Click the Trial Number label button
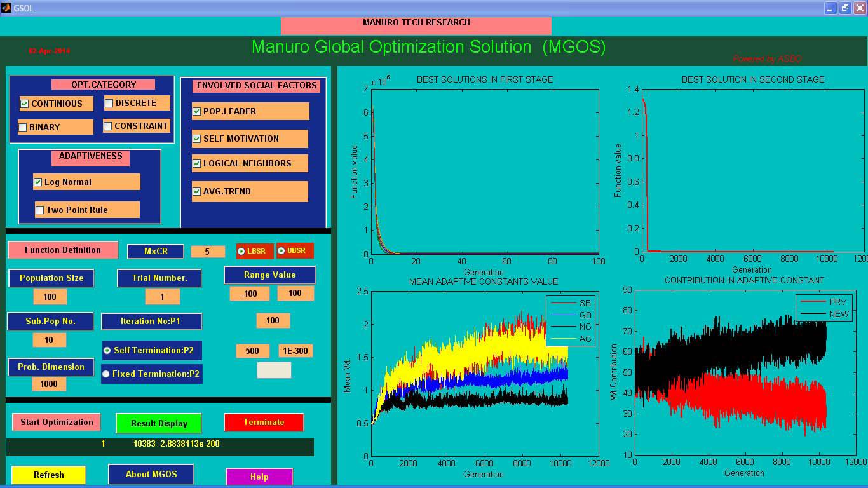868x488 pixels. pos(159,278)
